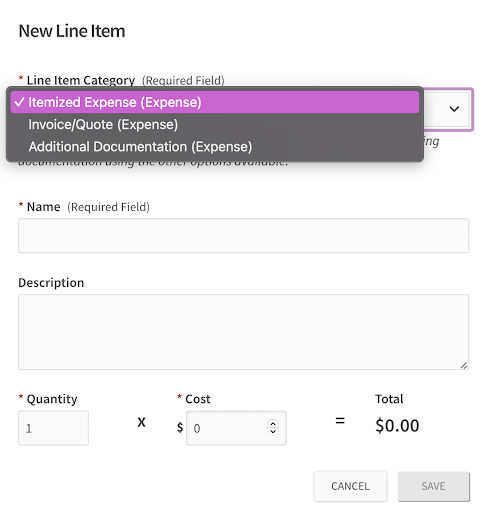484x512 pixels.
Task: Increase Cost with the up arrow
Action: (273, 424)
